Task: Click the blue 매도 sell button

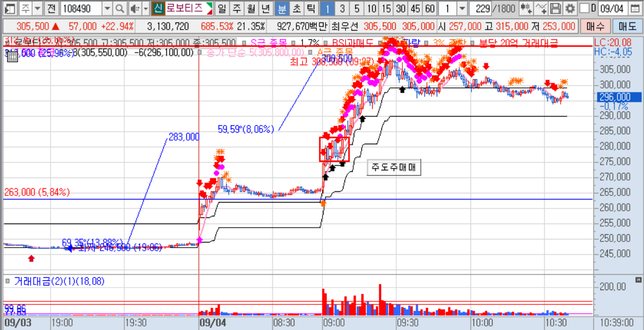Action: (x=627, y=27)
